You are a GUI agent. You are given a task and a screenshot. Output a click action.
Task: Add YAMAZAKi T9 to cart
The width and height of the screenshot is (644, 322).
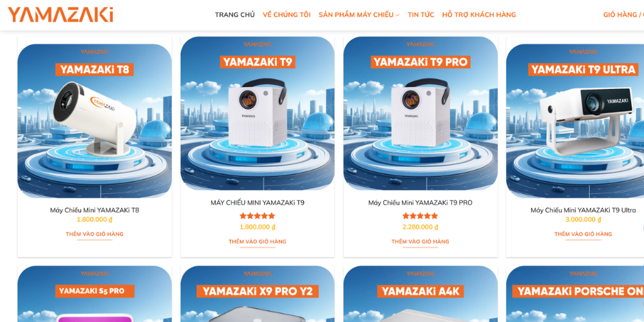[x=258, y=241]
